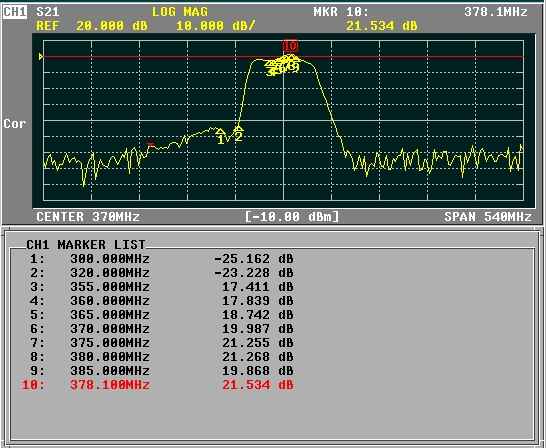Click the 21.534 dB readout in header
Viewport: 546px width, 448px height.
tap(382, 26)
